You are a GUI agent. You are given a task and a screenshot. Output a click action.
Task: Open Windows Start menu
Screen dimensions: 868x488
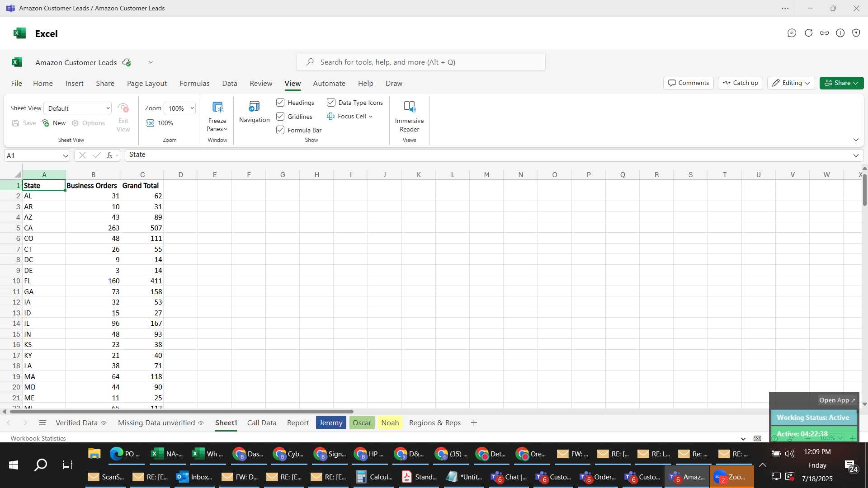coord(14,465)
